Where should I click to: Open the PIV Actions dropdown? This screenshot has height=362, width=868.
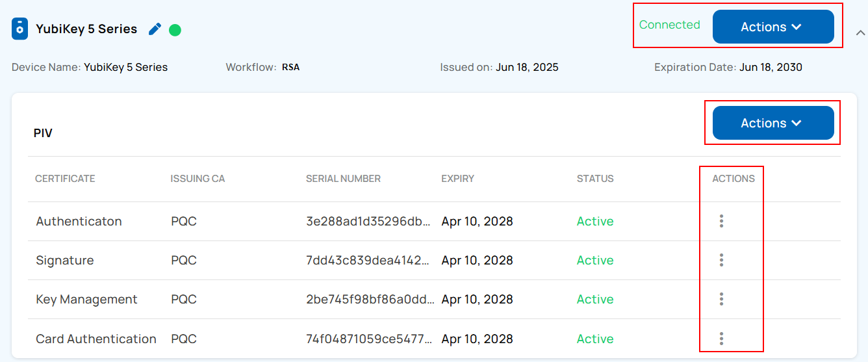[x=772, y=123]
